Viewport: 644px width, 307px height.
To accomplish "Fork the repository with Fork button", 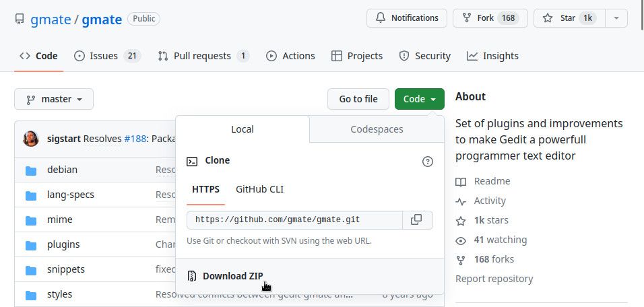I will point(490,18).
